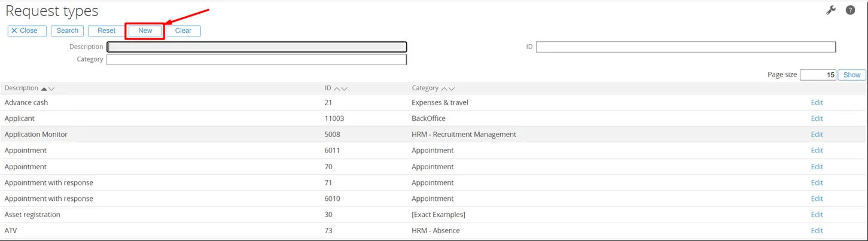The height and width of the screenshot is (241, 868).
Task: Click the Show button
Action: coord(851,75)
